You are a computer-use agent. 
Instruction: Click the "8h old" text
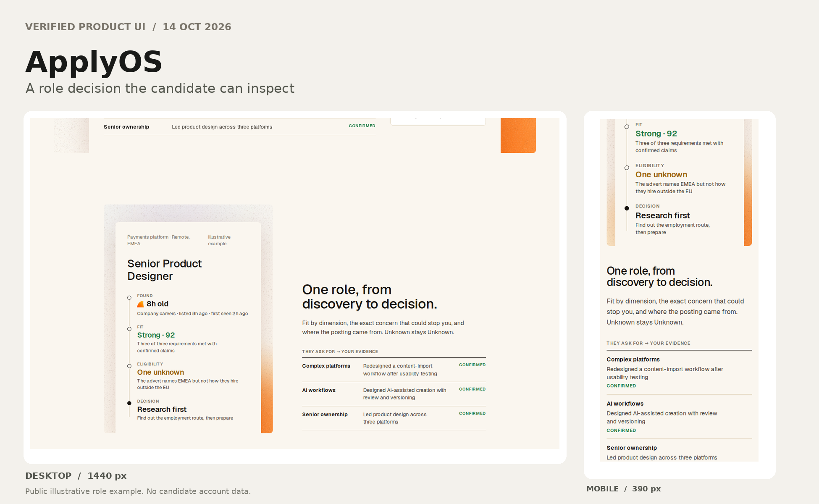tap(157, 304)
